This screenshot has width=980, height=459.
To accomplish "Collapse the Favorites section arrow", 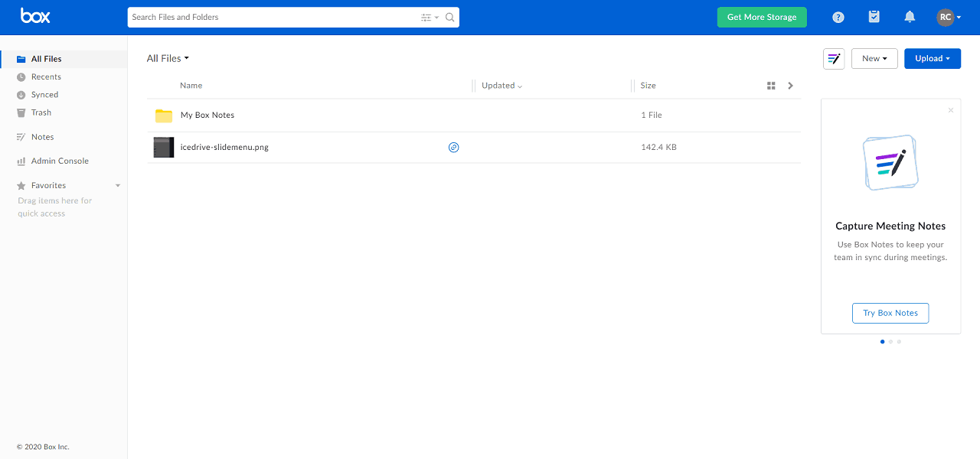I will (118, 186).
